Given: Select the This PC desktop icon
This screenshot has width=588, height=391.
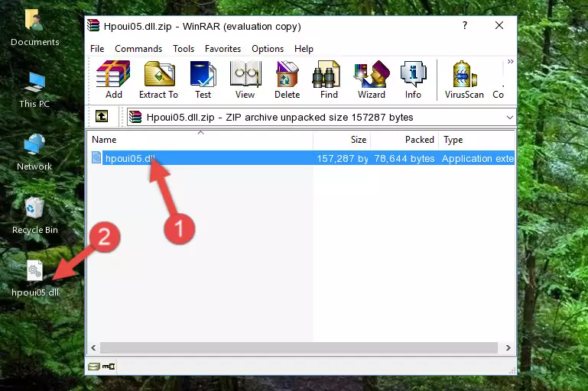Looking at the screenshot, I should (x=34, y=90).
